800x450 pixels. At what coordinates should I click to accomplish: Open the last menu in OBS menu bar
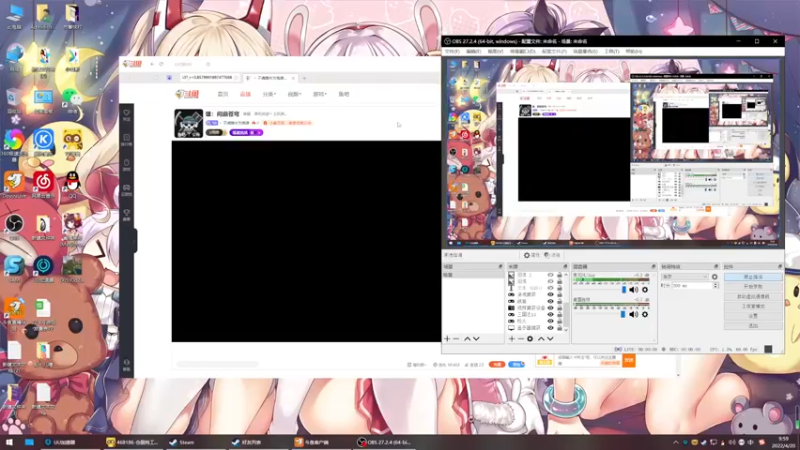634,52
